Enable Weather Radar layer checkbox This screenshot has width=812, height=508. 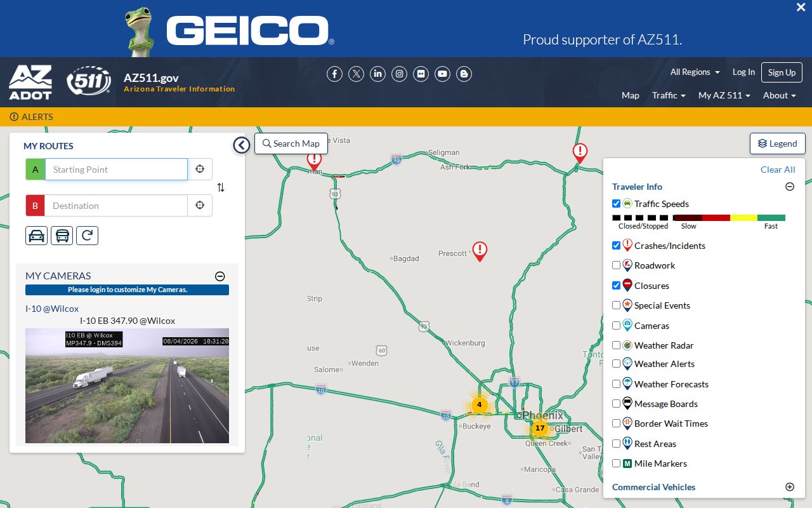(616, 345)
